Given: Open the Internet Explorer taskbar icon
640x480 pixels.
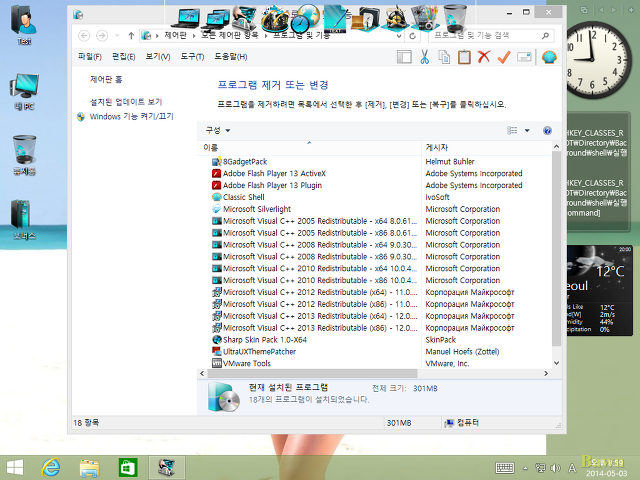Looking at the screenshot, I should (x=51, y=467).
